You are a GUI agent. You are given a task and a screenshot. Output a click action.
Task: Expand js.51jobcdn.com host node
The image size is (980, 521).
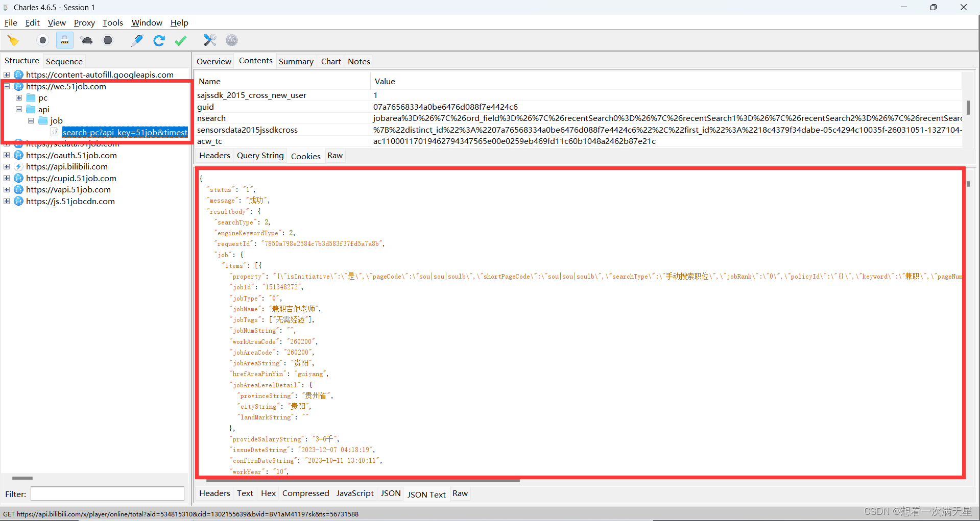[x=7, y=201]
